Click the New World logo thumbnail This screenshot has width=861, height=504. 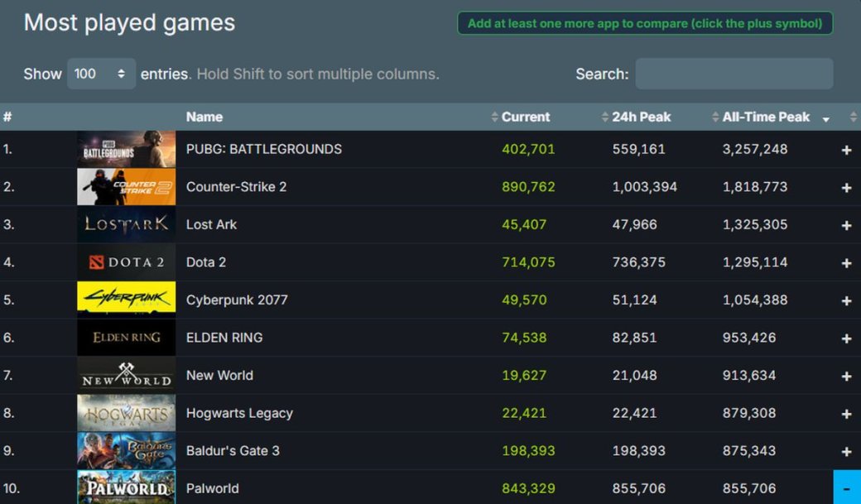point(127,375)
